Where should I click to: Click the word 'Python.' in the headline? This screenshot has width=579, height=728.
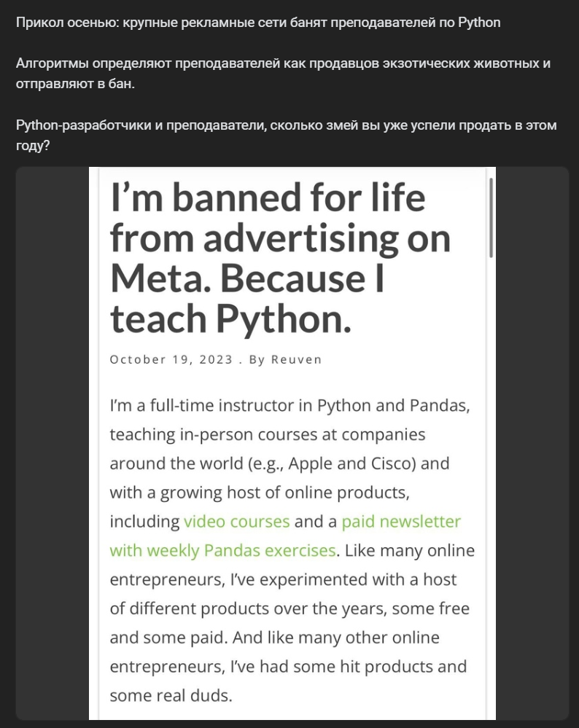[284, 321]
